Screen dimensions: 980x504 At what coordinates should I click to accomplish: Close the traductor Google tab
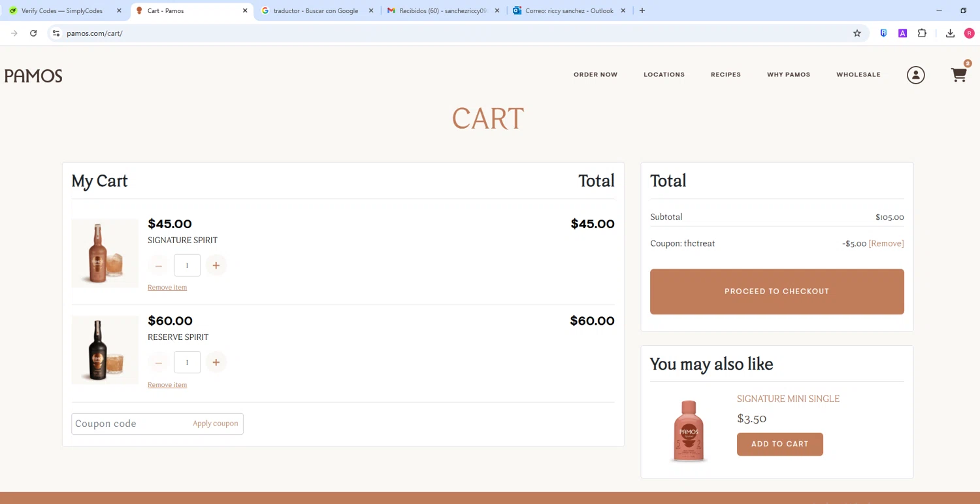point(371,10)
